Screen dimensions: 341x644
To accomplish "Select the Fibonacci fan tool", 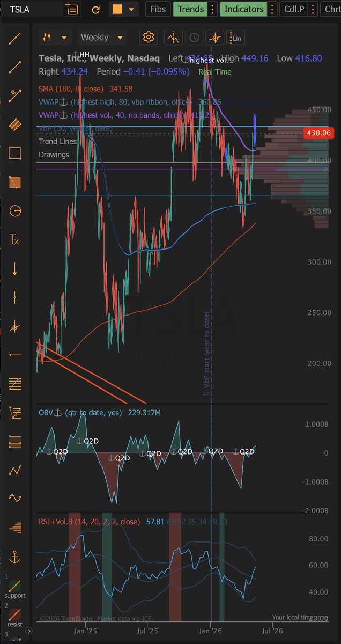I will click(x=15, y=413).
